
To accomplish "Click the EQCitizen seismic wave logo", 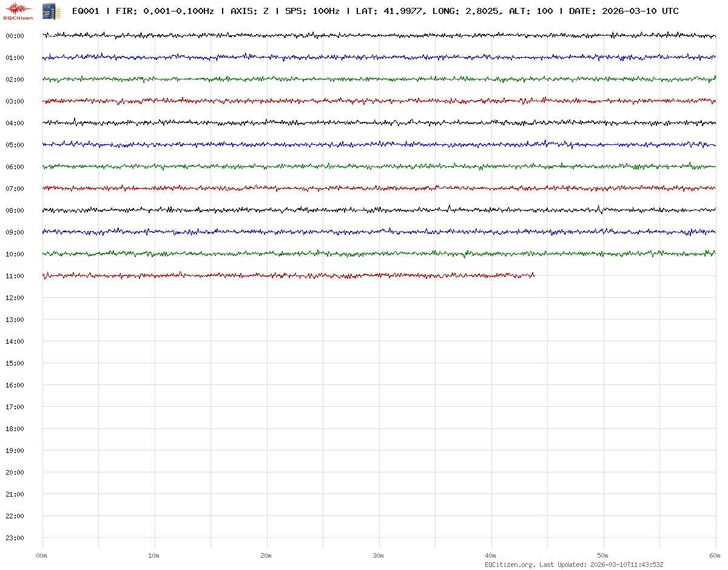I will pos(19,10).
